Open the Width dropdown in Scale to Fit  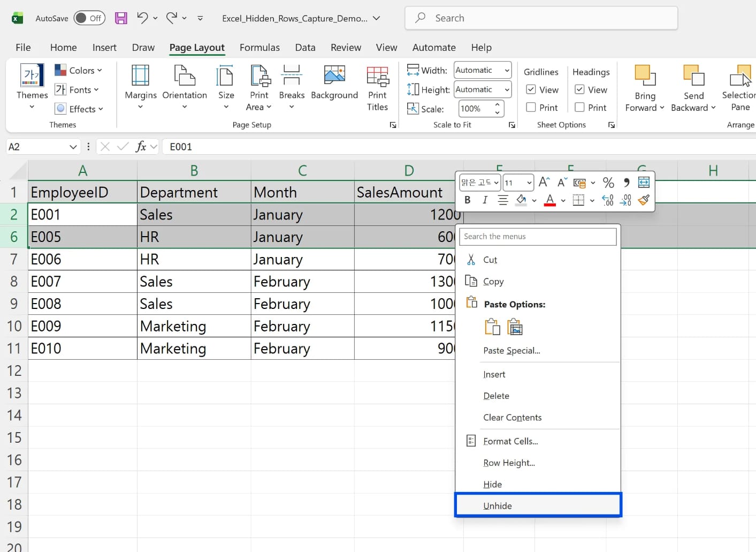[506, 70]
